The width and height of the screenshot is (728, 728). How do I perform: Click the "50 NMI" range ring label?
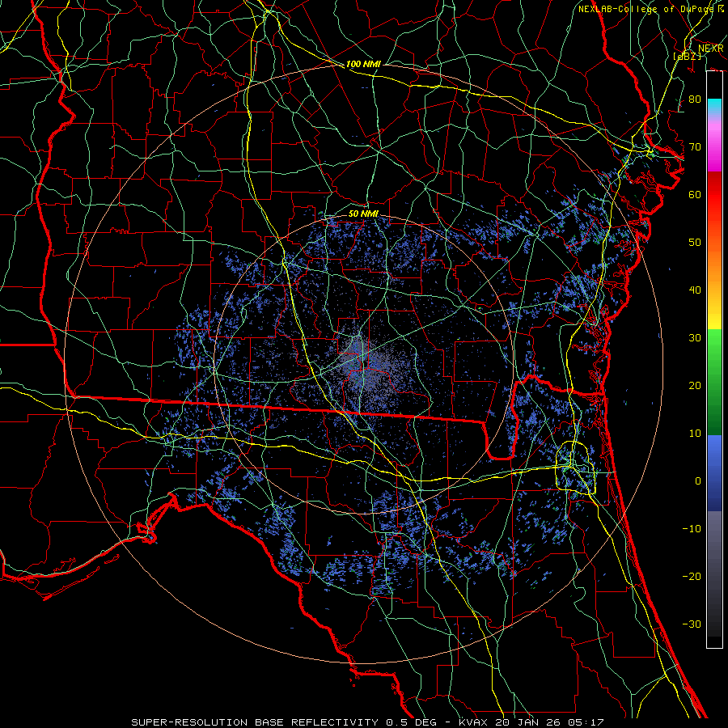[x=363, y=214]
